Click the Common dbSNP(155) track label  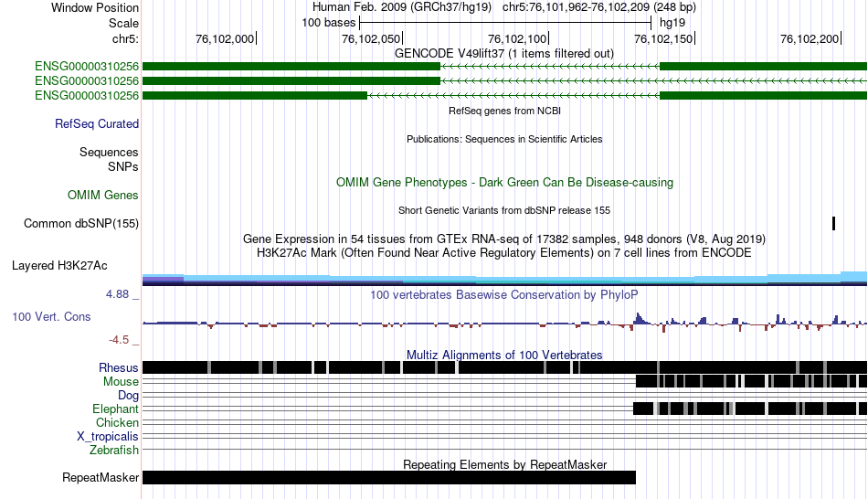(81, 223)
